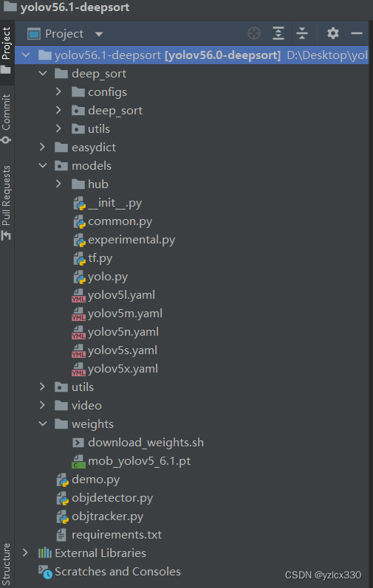Screen dimensions: 373x588
Task: Click the tf.py Python file icon
Action: click(x=79, y=258)
